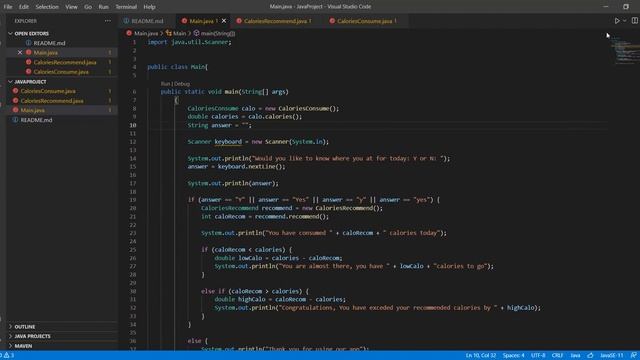This screenshot has height=360, width=640.
Task: Select README.md under Open Editors
Action: (x=49, y=43)
